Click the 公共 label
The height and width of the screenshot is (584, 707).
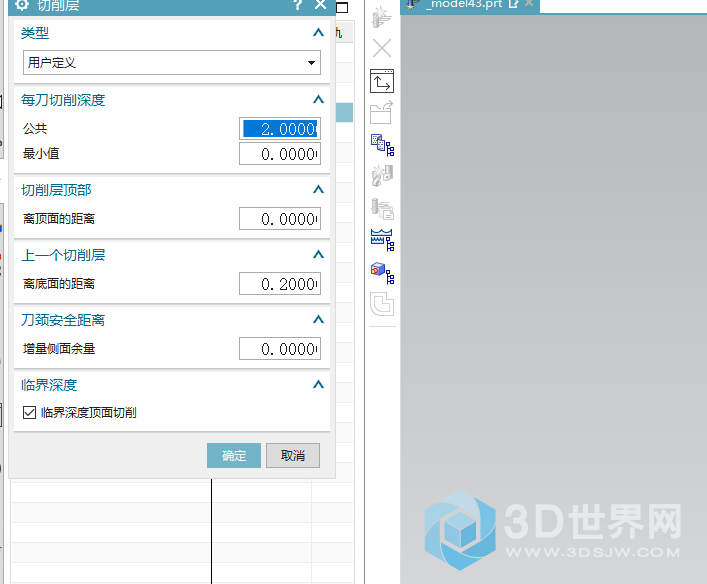(35, 129)
